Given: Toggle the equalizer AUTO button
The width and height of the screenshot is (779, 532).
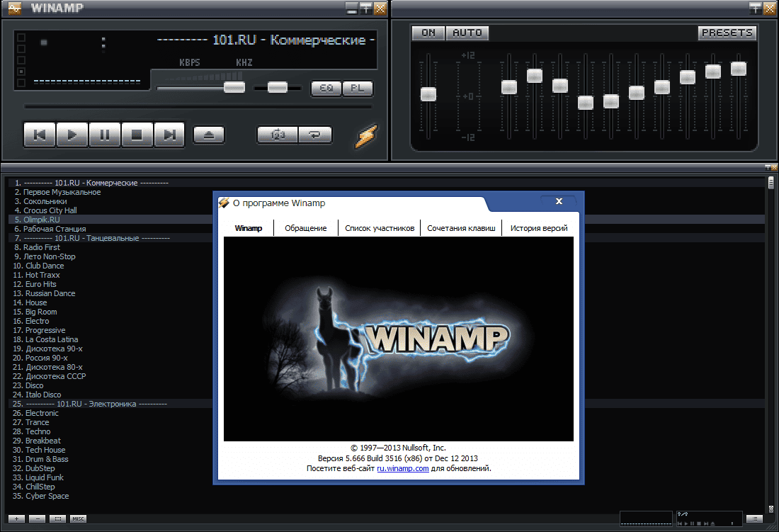Looking at the screenshot, I should 467,33.
